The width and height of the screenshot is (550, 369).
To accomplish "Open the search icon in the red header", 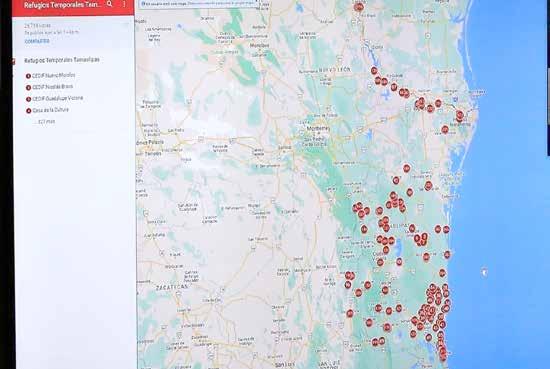I will pos(110,4).
